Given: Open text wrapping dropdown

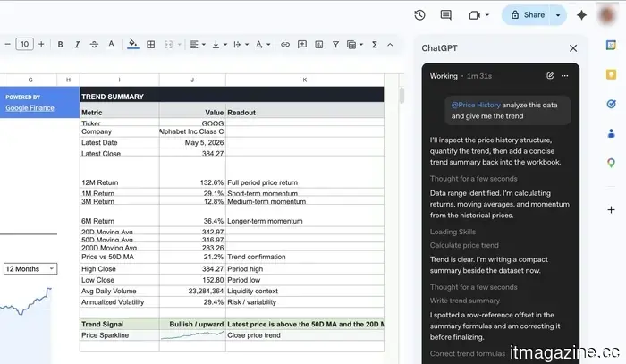Looking at the screenshot, I should pyautogui.click(x=241, y=45).
